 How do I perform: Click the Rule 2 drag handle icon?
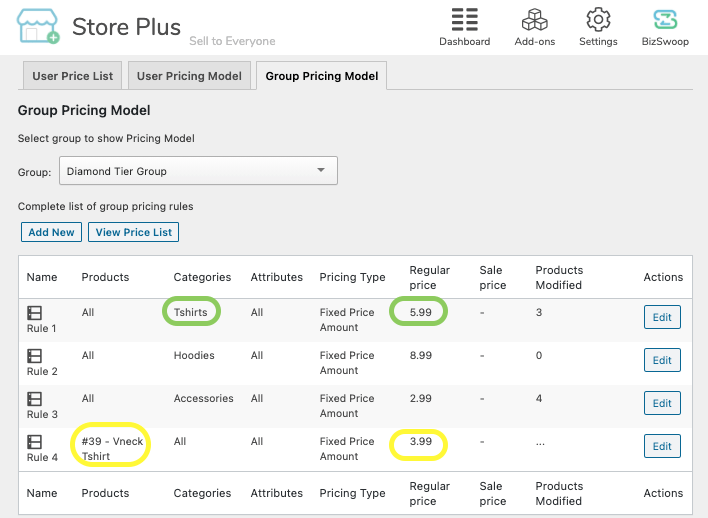click(x=34, y=356)
